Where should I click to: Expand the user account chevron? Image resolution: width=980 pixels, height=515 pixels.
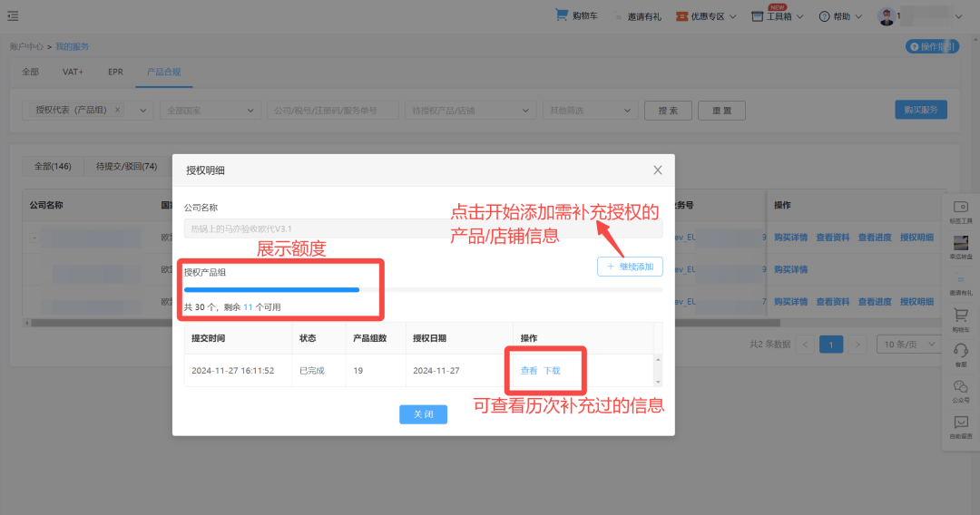[x=958, y=17]
